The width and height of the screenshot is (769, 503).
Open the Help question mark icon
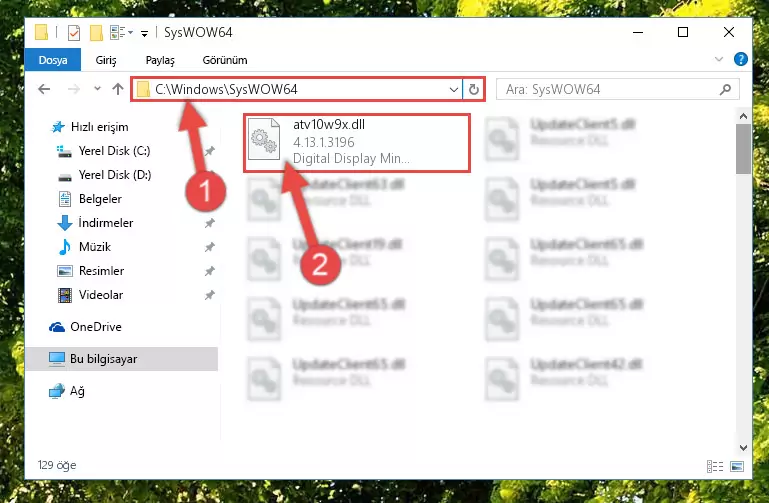[741, 59]
